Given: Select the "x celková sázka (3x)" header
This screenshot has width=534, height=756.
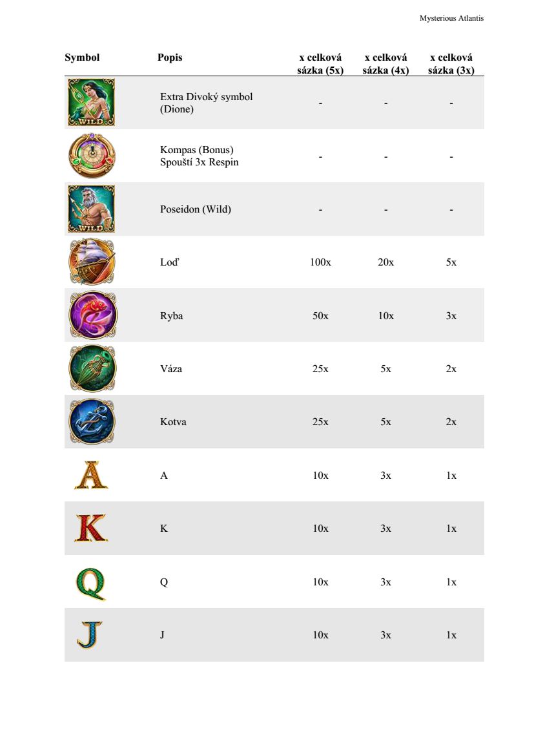Looking at the screenshot, I should (x=451, y=64).
